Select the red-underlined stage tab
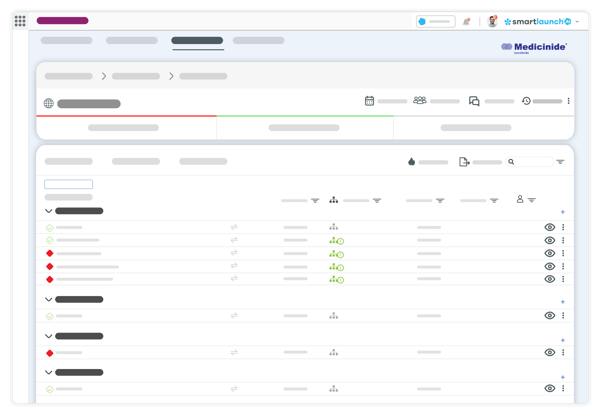The height and width of the screenshot is (416, 602). point(126,127)
